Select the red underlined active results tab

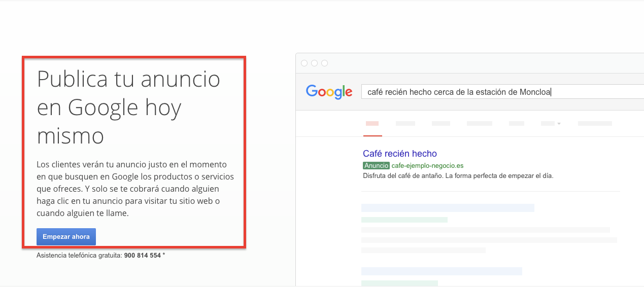(x=372, y=124)
